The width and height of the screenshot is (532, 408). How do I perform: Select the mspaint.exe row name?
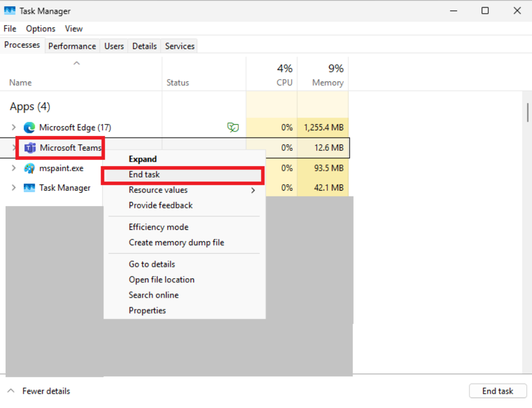[61, 168]
